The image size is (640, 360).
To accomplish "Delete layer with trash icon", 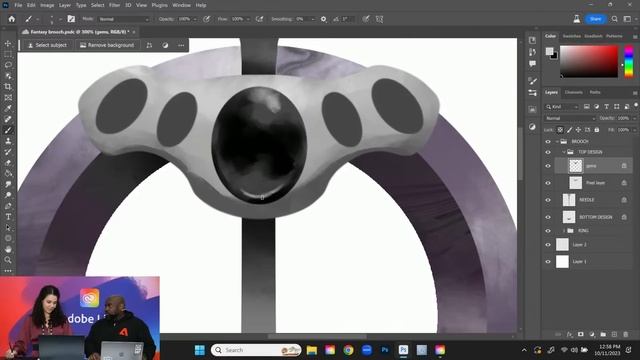I will [625, 334].
